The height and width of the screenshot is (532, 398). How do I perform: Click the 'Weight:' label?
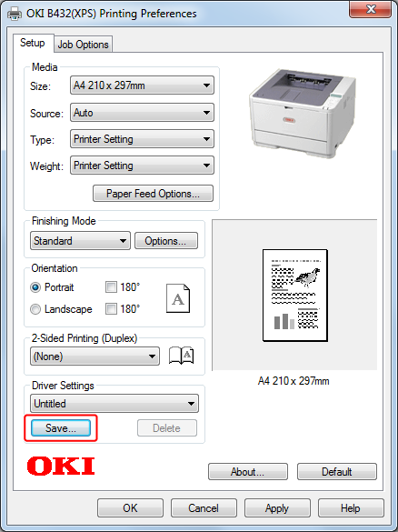coord(46,166)
